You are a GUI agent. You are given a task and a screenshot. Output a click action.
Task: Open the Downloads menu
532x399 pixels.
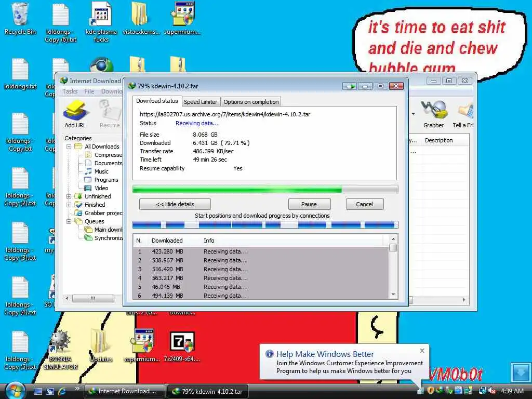tap(111, 91)
